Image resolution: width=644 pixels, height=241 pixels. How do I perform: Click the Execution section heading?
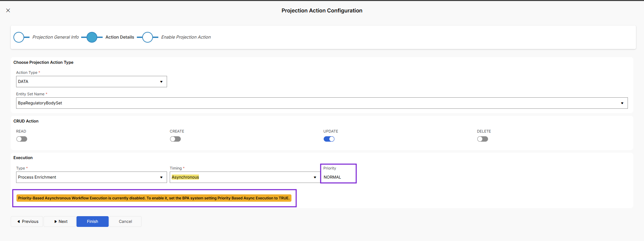click(23, 158)
